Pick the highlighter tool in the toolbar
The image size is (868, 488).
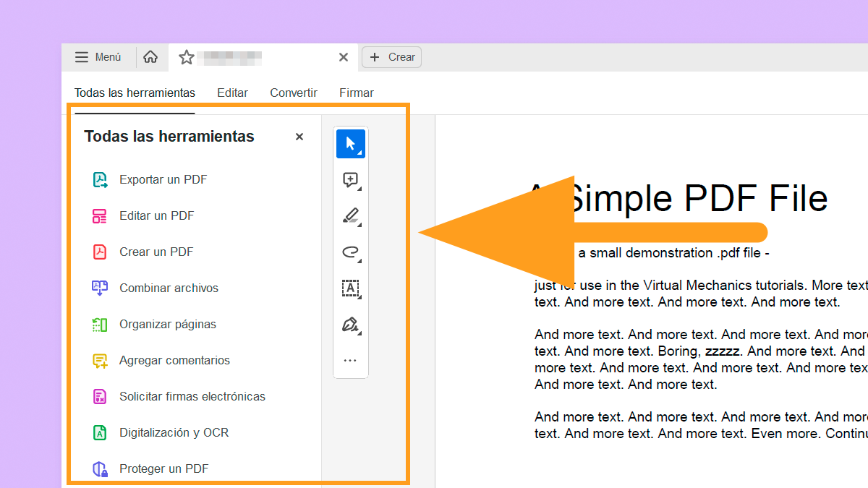349,215
